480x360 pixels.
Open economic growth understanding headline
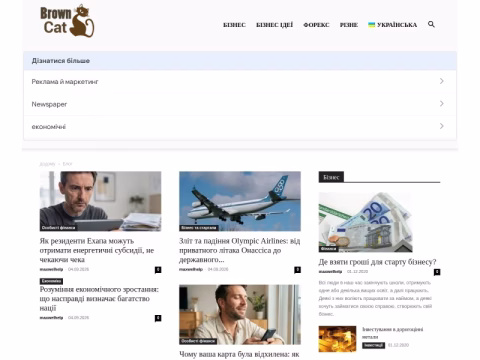point(99,298)
